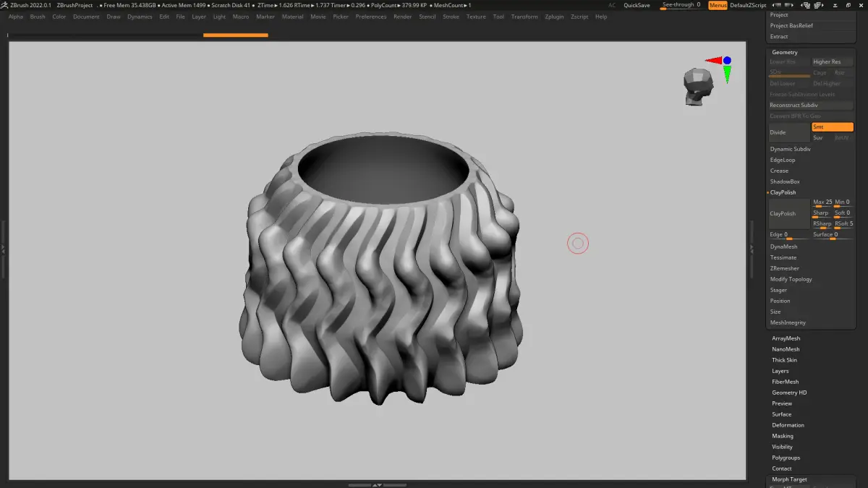
Task: Minimize the ZBrush window
Action: pos(835,5)
